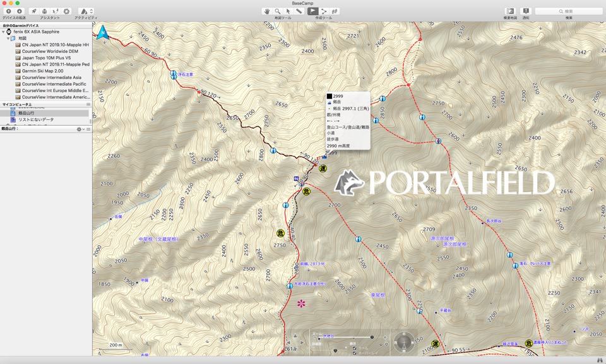Select the route creation tool

click(x=323, y=11)
